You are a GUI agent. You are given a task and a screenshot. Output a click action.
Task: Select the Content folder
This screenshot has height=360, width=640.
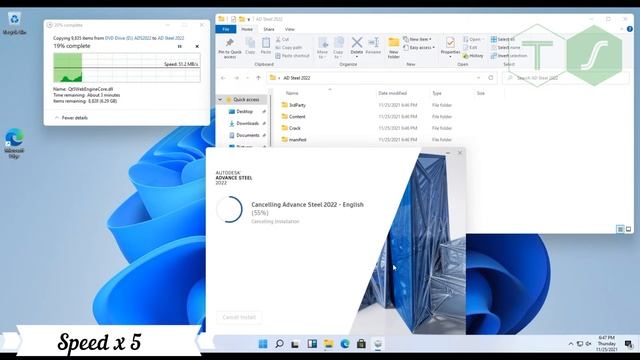pos(297,116)
